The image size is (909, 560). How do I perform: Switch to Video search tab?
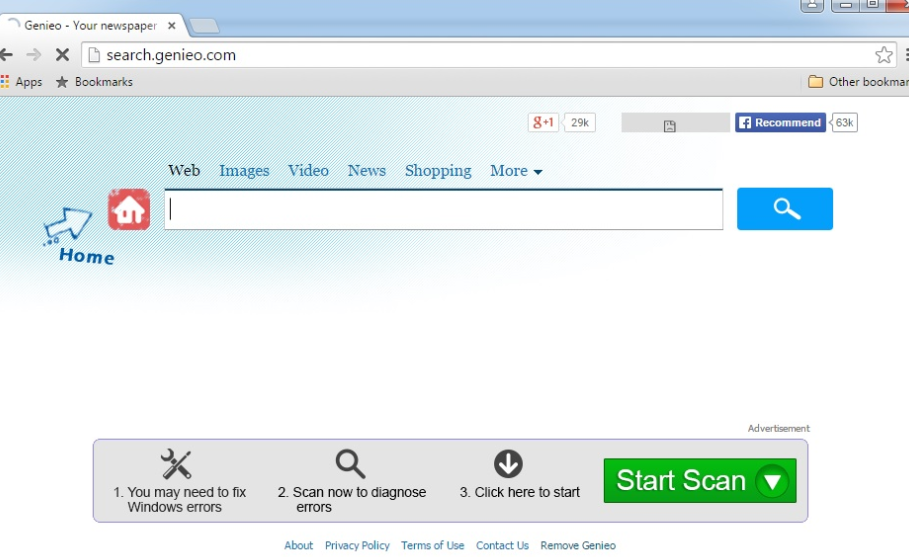(x=308, y=170)
